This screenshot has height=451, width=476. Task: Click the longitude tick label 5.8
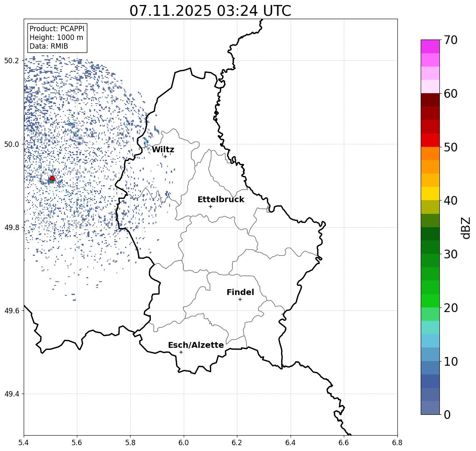(130, 443)
